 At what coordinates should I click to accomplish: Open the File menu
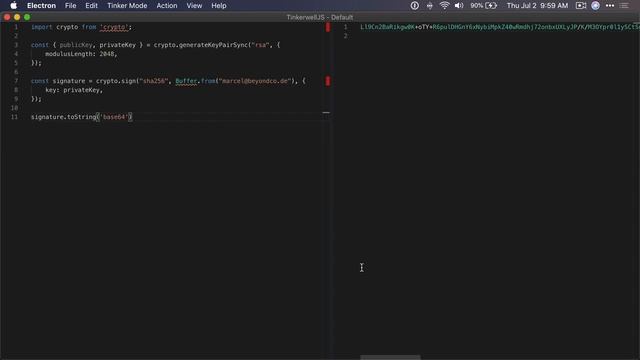tap(71, 6)
